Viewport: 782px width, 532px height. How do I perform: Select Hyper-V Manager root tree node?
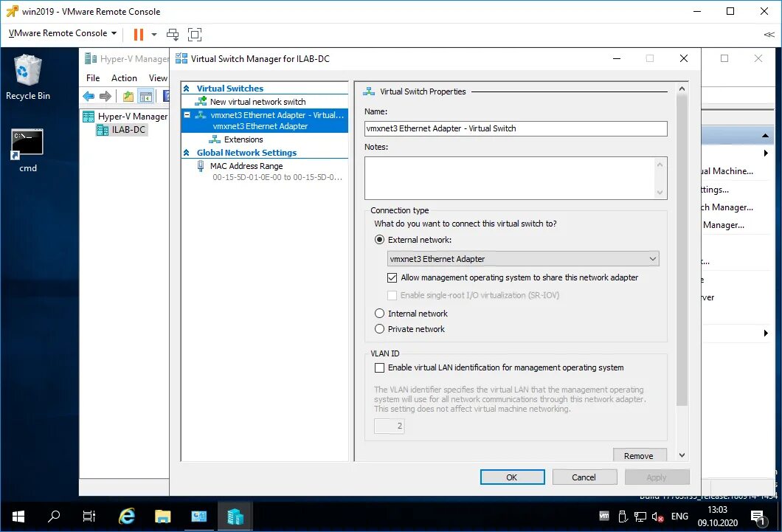click(125, 116)
